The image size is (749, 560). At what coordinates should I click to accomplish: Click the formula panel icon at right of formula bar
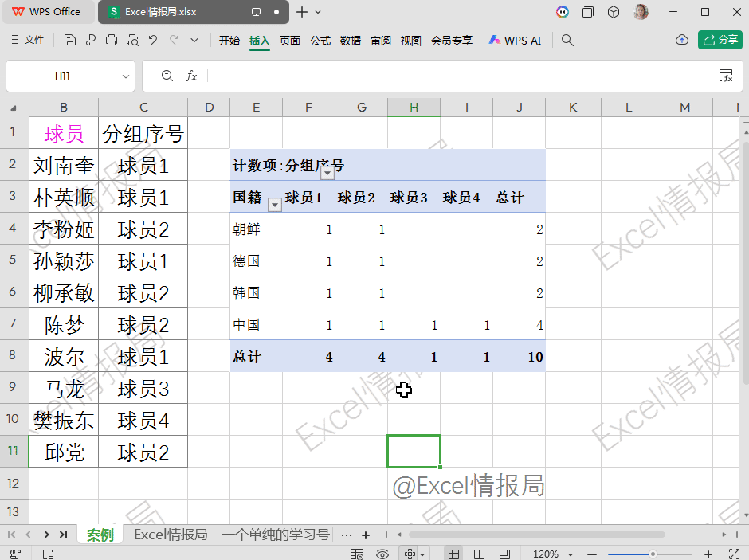726,76
